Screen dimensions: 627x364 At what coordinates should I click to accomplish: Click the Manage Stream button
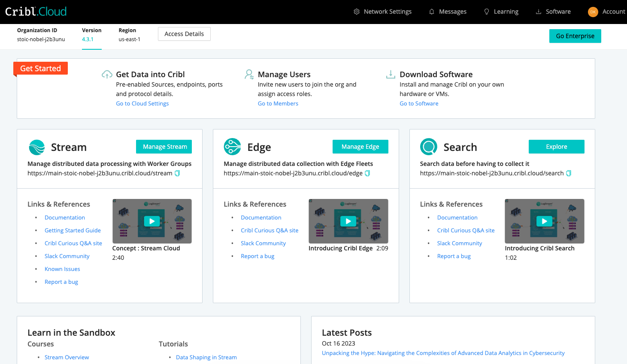pos(164,147)
